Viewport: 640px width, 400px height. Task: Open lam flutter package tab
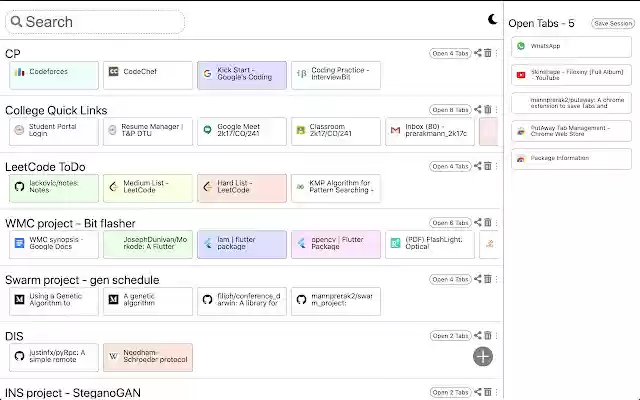[242, 244]
